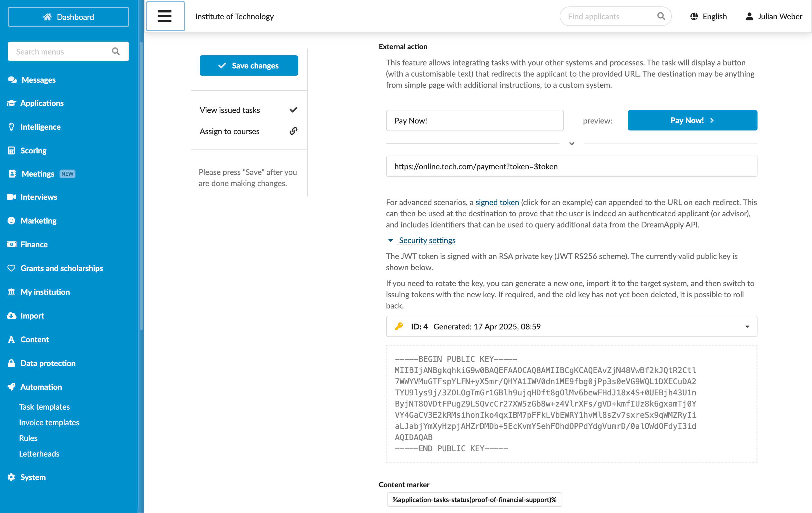
Task: Click the Intelligence lightbulb icon
Action: [x=11, y=127]
